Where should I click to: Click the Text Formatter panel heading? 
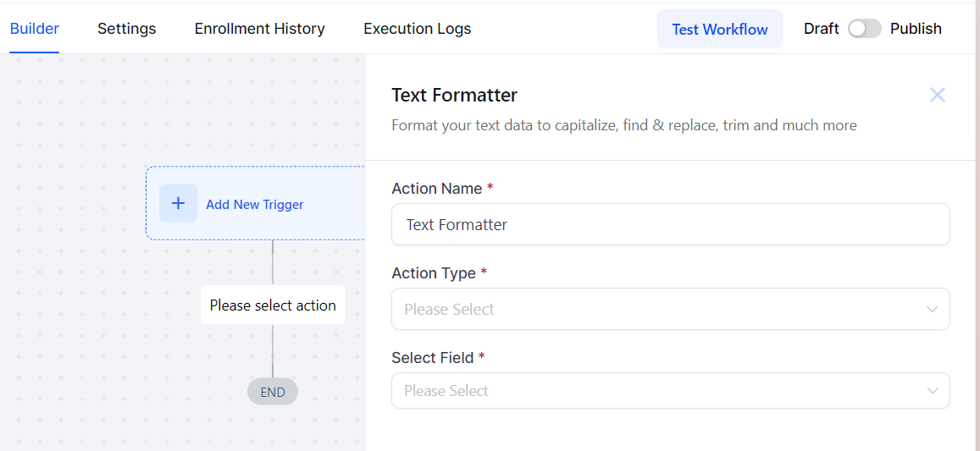454,96
